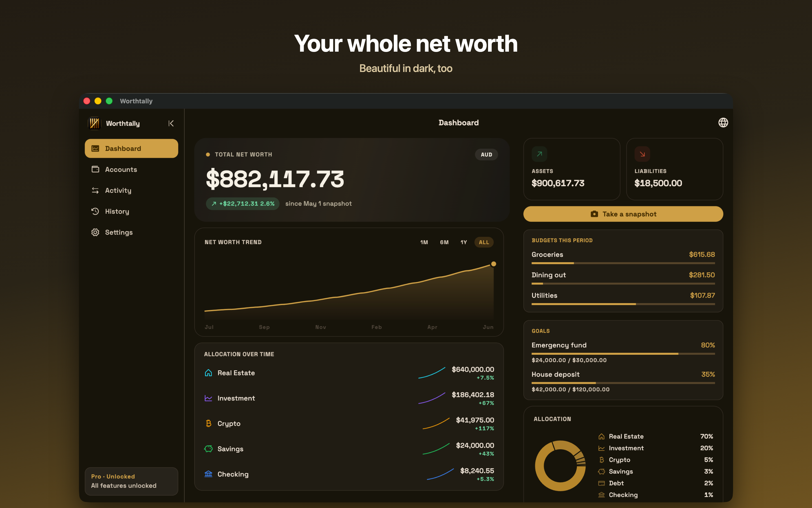Click the $107.87 Utilities amount
Viewport: 812px width, 508px height.
click(x=702, y=295)
